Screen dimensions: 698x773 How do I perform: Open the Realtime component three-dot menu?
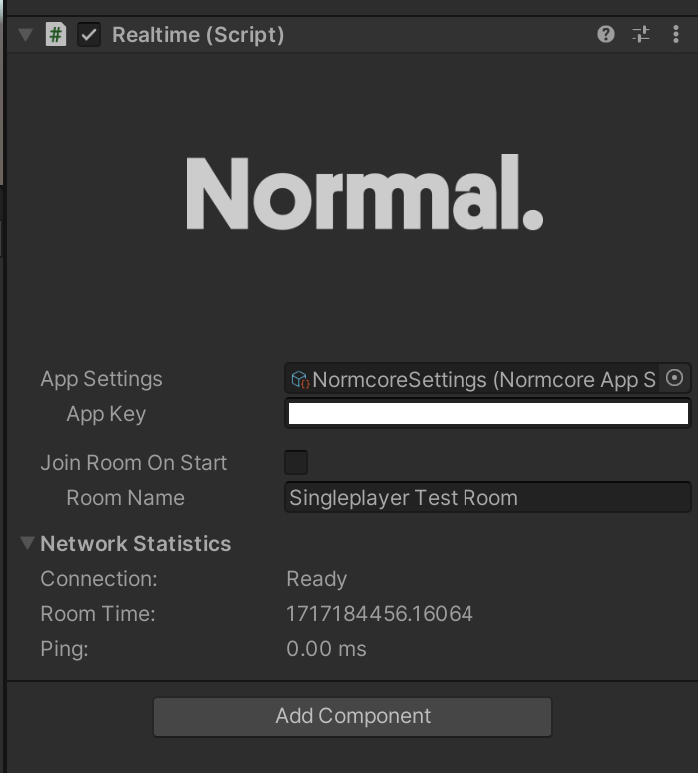(x=676, y=35)
